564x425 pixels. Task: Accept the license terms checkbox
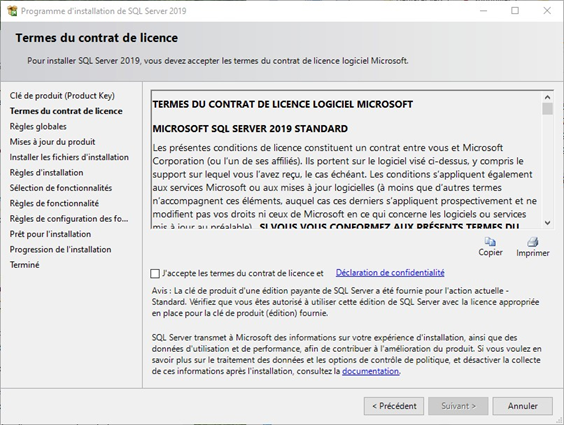tap(155, 274)
